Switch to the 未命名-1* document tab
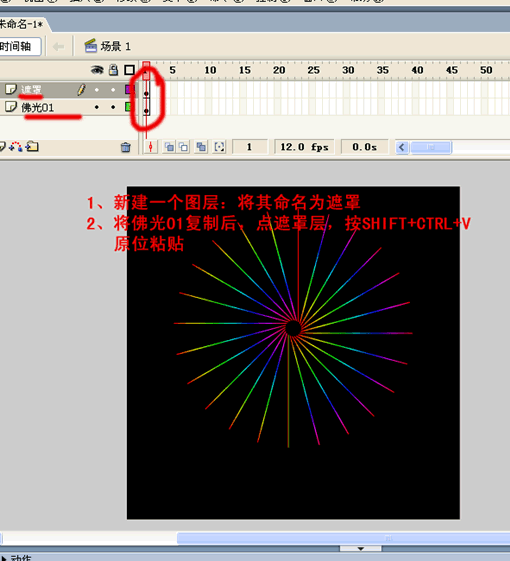Screen dimensions: 510x561 (21, 24)
